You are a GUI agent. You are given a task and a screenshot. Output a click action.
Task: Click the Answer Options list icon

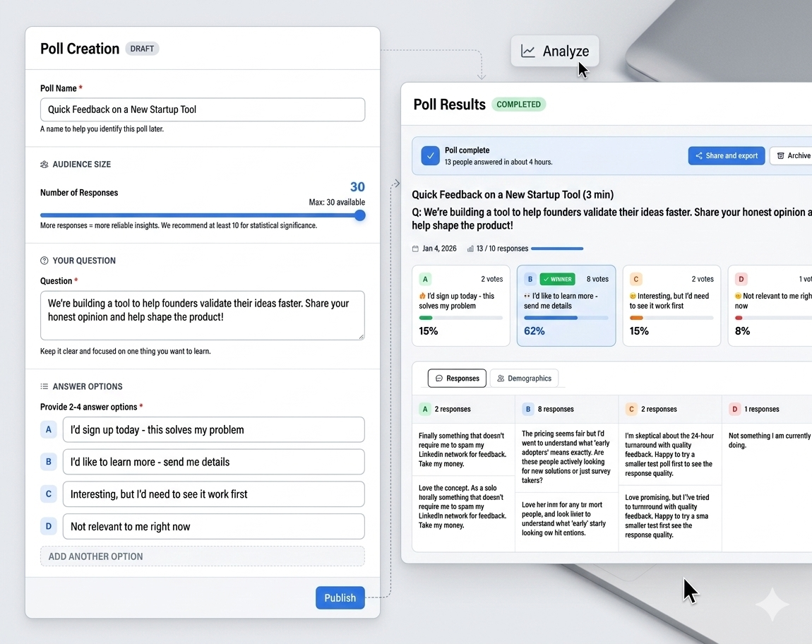[x=44, y=386]
